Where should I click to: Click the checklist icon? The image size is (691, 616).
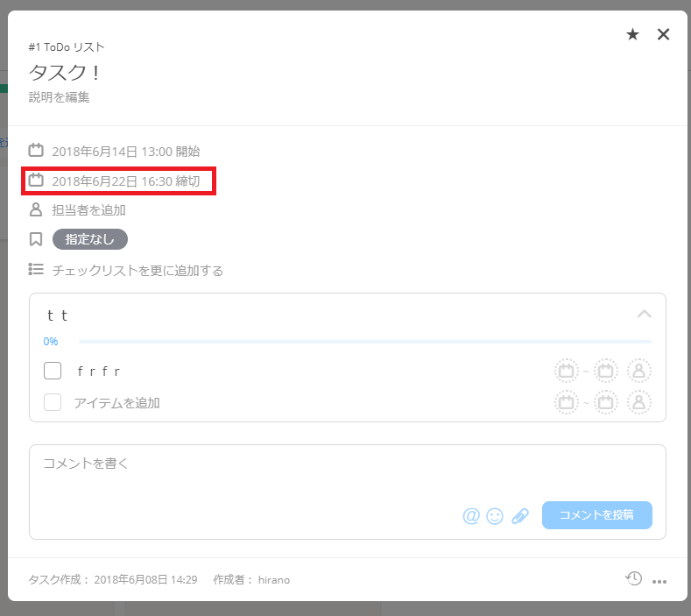[x=36, y=269]
